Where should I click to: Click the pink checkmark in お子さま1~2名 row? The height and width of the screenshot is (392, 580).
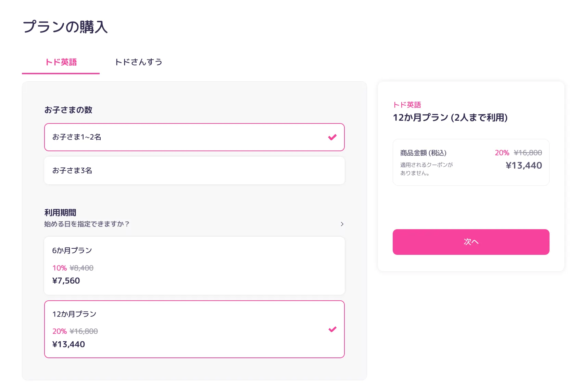[x=332, y=137]
